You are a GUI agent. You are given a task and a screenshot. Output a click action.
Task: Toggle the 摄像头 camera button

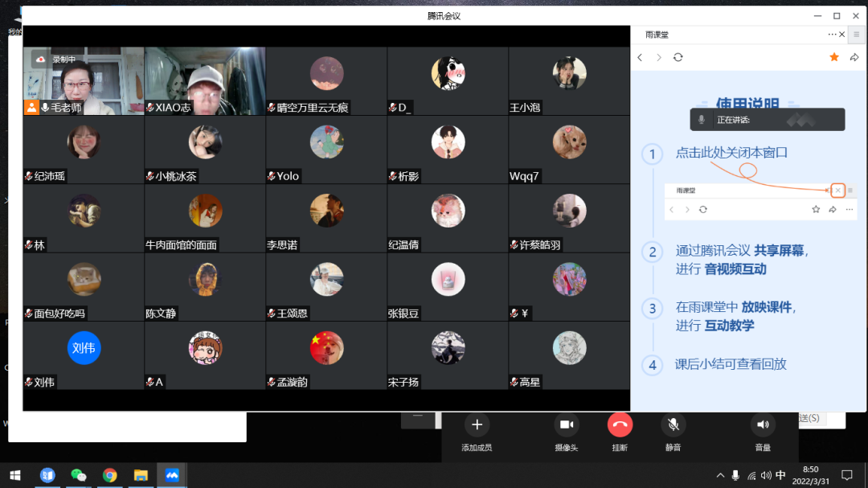coord(567,424)
